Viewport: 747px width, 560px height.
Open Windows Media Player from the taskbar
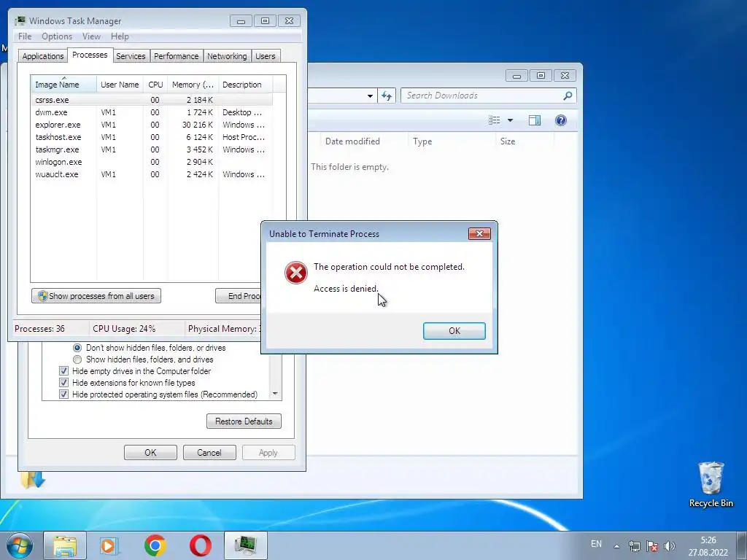click(x=109, y=545)
